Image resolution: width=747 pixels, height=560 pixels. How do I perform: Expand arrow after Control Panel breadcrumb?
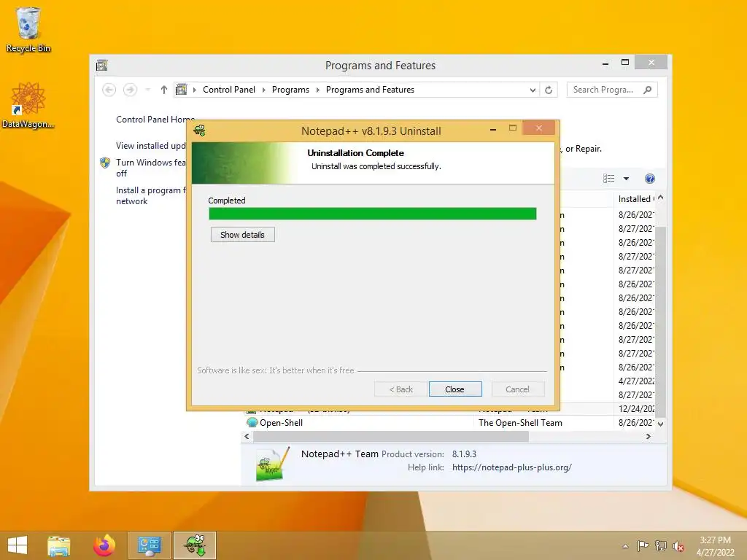pos(264,90)
